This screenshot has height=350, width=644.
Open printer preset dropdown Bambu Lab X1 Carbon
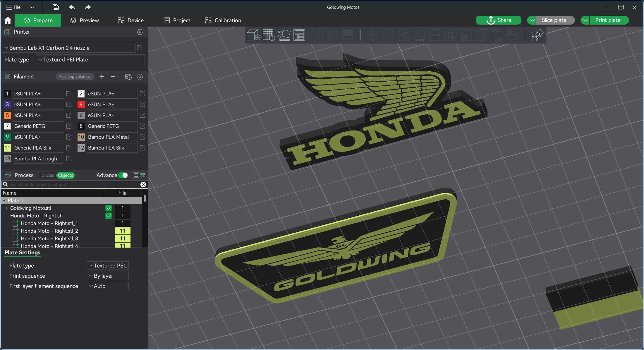69,48
